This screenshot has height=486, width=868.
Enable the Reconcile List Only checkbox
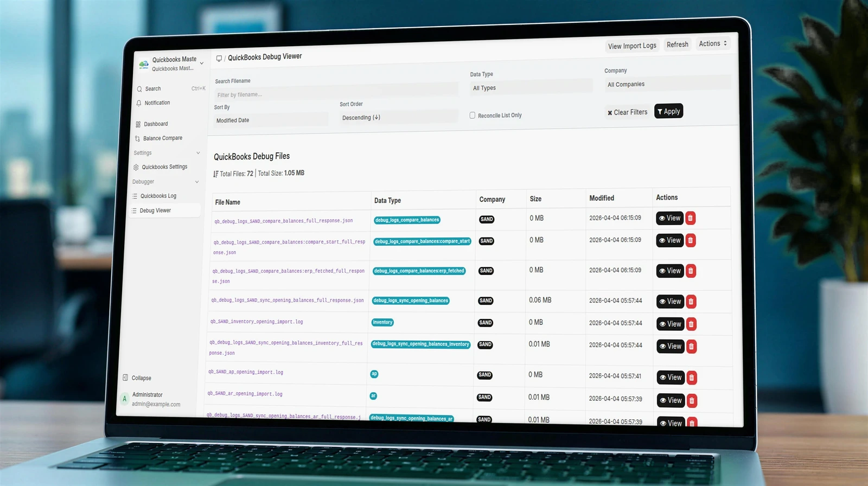tap(473, 115)
